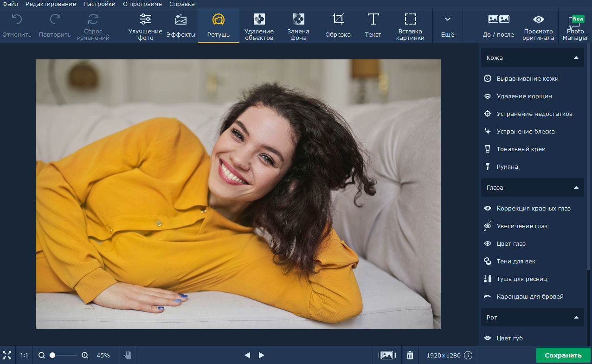This screenshot has height=364, width=592.
Task: Show the image gallery strip
Action: pos(387,355)
